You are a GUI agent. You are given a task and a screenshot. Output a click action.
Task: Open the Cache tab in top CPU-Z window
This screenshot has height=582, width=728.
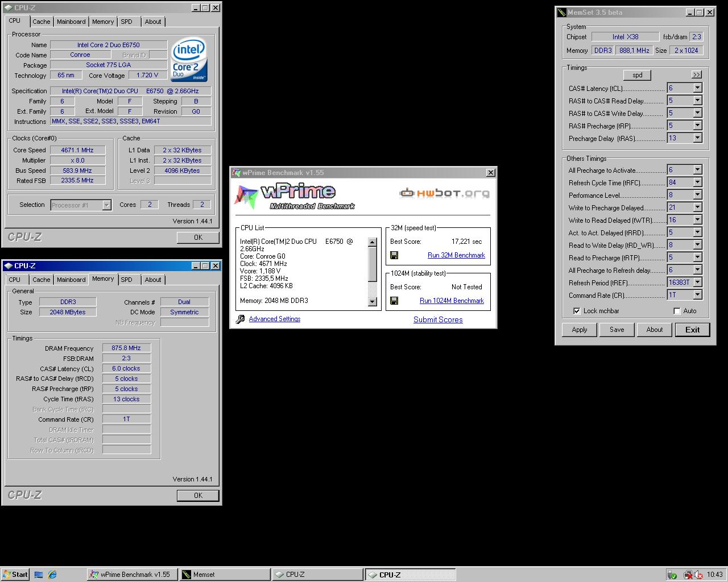point(41,22)
